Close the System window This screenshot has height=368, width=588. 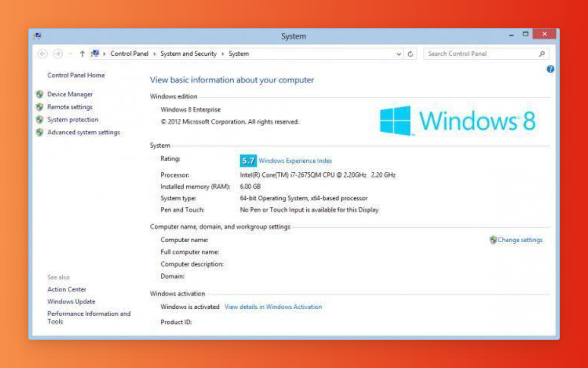[545, 34]
